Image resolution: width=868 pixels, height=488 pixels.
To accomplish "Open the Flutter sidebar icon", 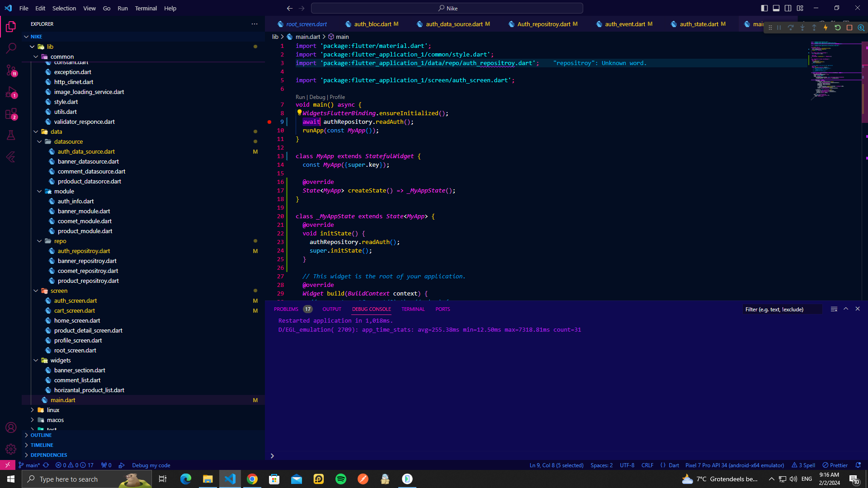I will pyautogui.click(x=11, y=157).
